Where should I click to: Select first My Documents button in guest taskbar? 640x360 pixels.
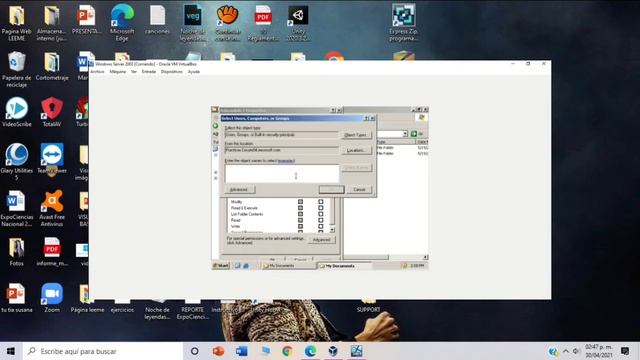[x=289, y=266]
